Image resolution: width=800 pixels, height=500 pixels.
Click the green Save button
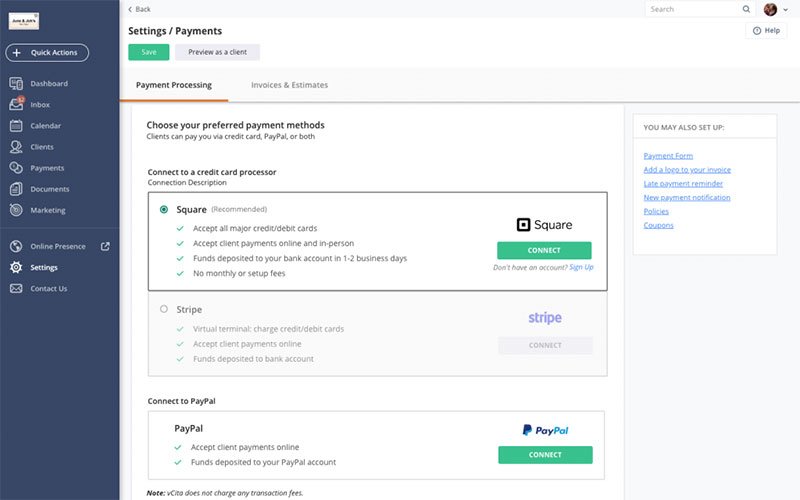148,52
